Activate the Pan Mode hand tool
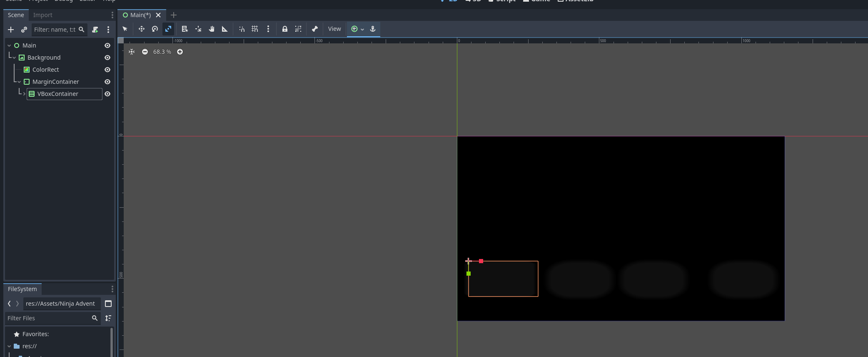Screen dimensions: 868x357 [212, 29]
